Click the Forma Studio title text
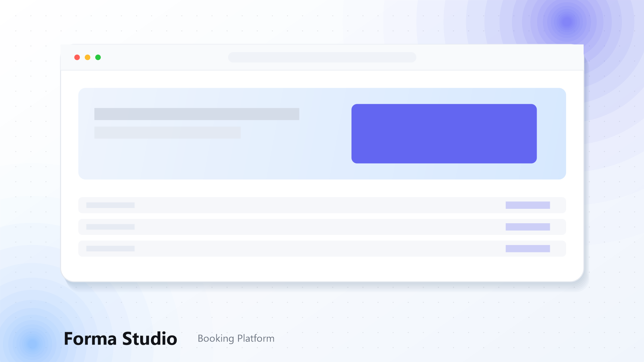644x362 pixels. pyautogui.click(x=120, y=339)
